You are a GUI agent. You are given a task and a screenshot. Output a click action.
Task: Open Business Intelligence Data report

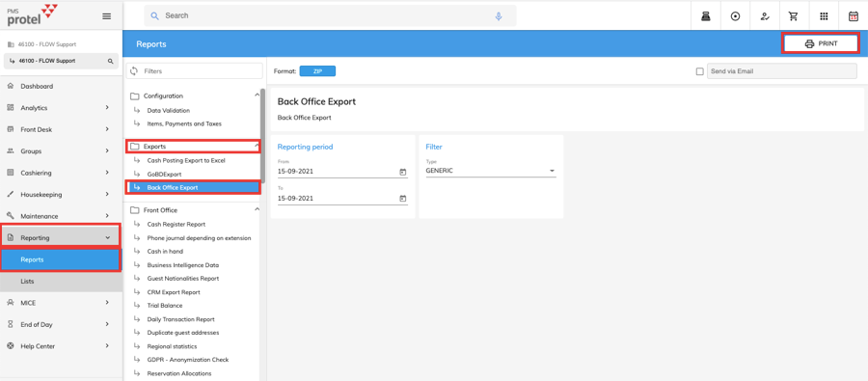(182, 264)
